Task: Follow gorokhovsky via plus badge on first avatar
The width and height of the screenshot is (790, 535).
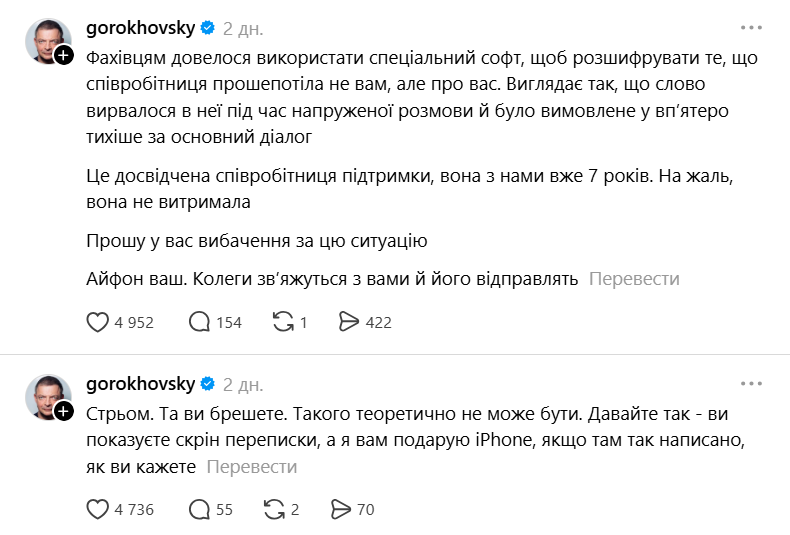Action: 64,55
